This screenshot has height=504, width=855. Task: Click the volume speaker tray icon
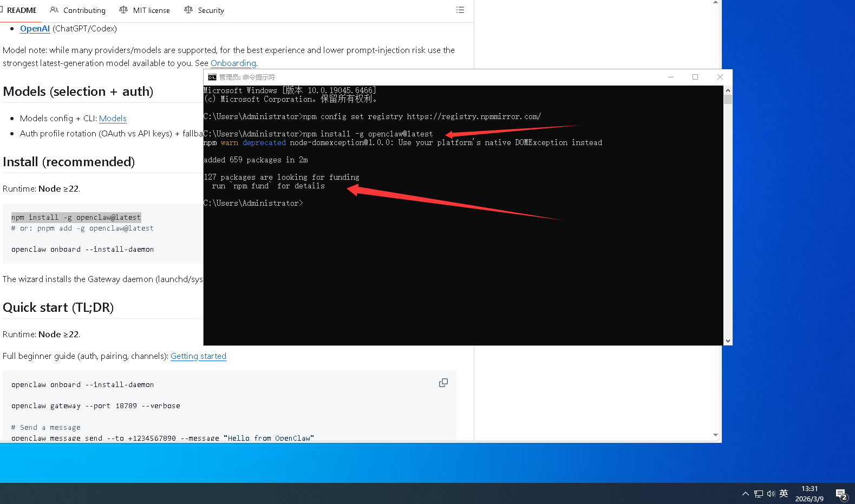click(771, 494)
